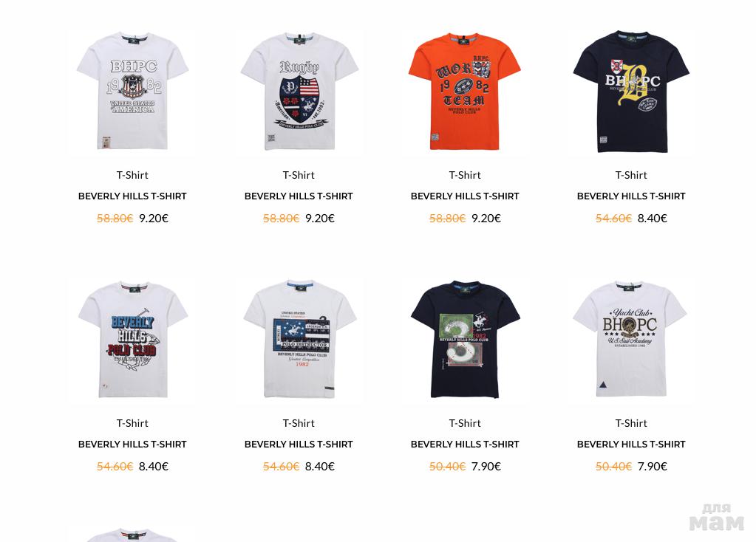Select the white flag Polo Instructor t-shirt image
This screenshot has width=756, height=542.
click(x=299, y=340)
